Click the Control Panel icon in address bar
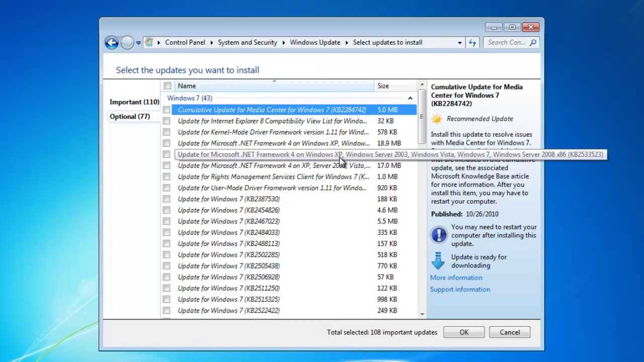This screenshot has height=362, width=644. 149,42
